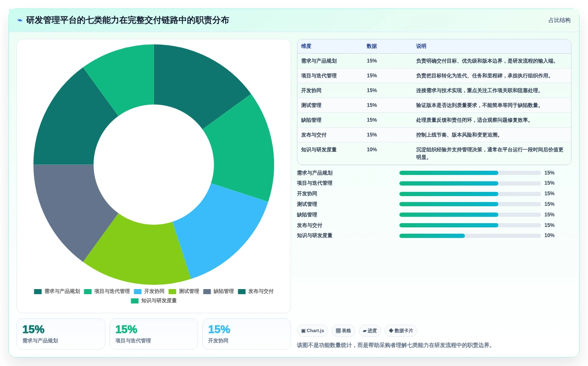Click the 测试管理 progress bar
This screenshot has height=366, width=588.
tap(470, 204)
